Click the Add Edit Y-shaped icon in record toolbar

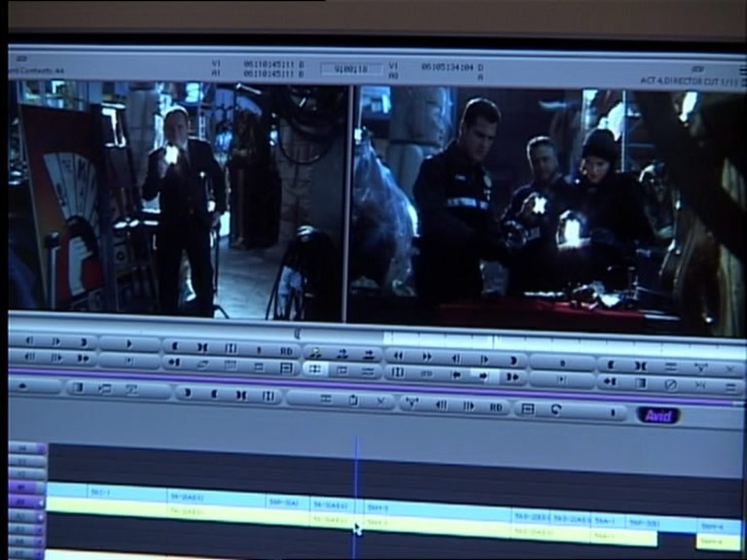pos(700,367)
